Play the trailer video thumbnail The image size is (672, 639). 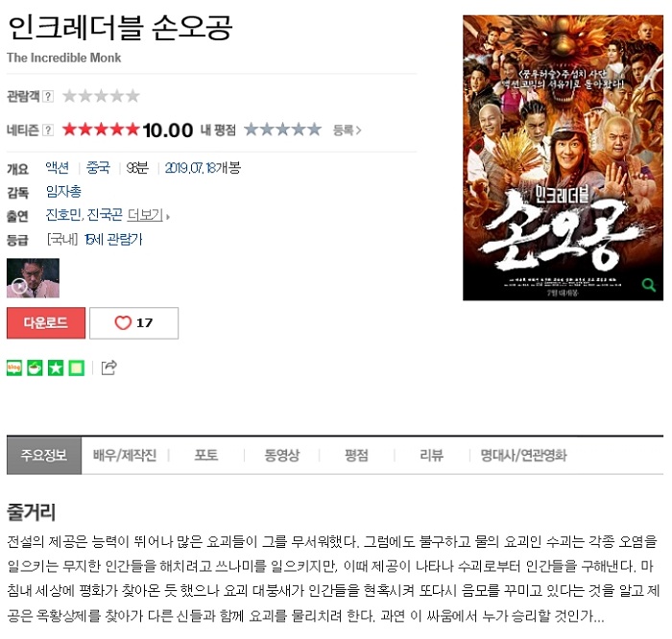click(x=33, y=278)
